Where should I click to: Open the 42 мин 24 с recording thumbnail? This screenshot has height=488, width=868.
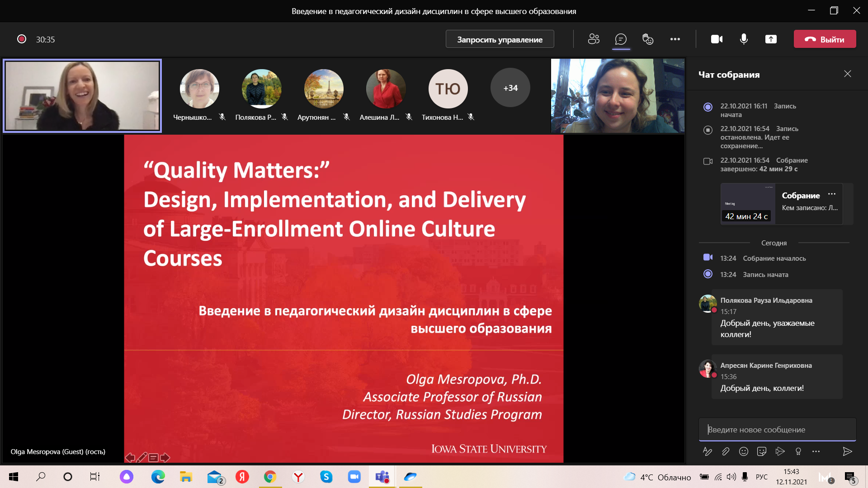click(748, 204)
